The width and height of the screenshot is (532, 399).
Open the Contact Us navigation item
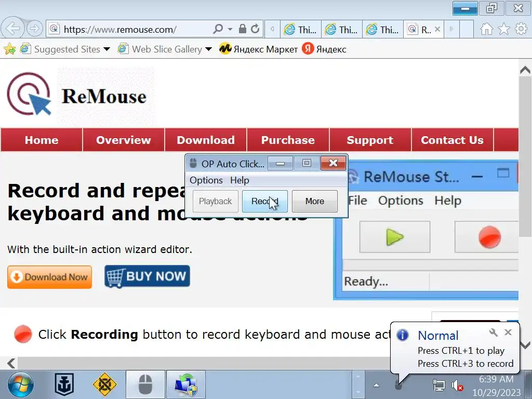tap(452, 140)
